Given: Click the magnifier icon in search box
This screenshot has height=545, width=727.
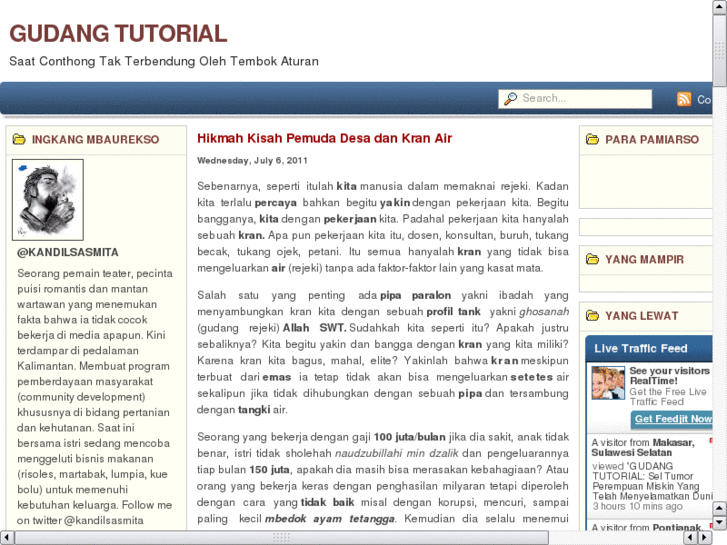Looking at the screenshot, I should click(510, 98).
